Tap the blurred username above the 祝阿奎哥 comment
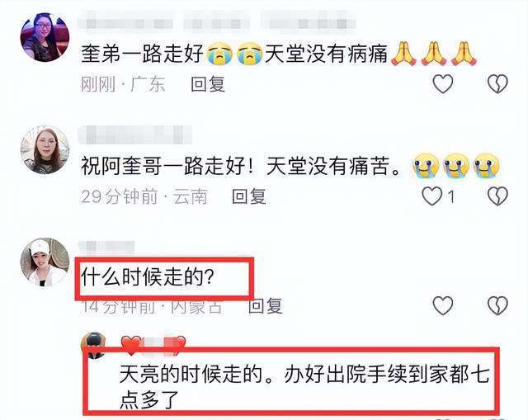 pos(134,134)
